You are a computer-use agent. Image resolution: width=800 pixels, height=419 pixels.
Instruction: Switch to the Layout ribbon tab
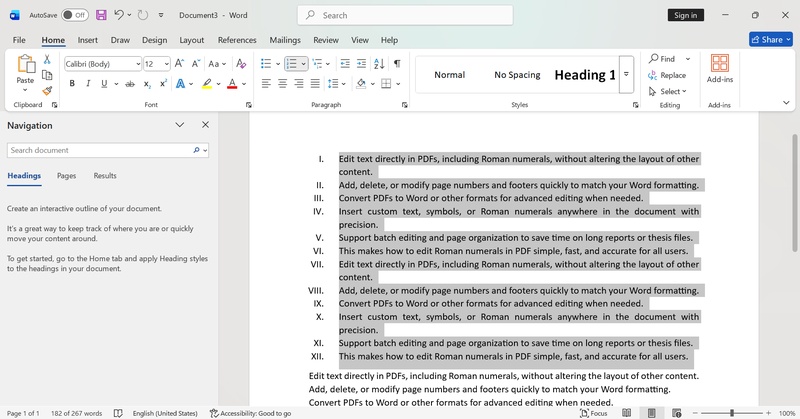point(192,40)
